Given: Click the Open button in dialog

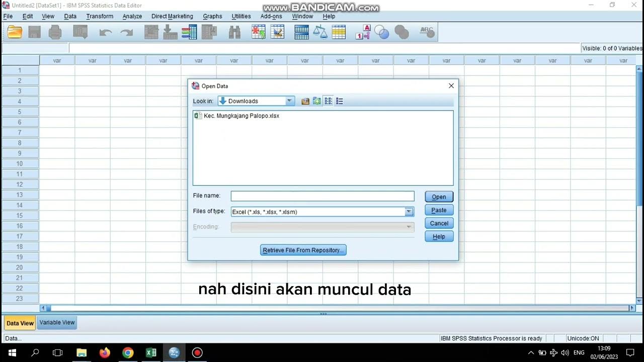Looking at the screenshot, I should [439, 197].
